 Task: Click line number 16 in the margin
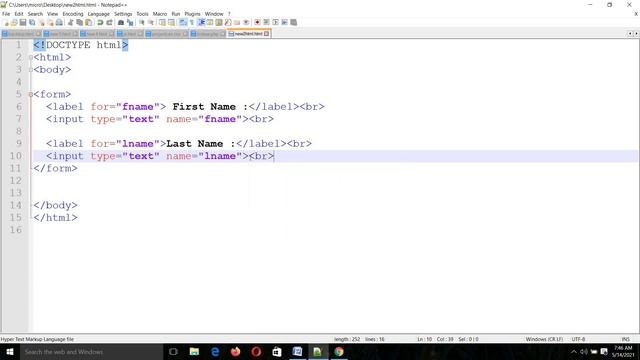coord(16,230)
